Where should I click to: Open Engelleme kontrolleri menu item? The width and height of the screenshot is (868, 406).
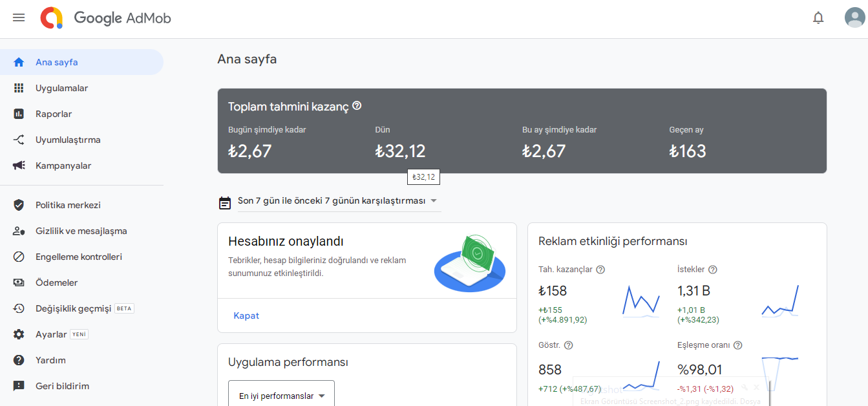pyautogui.click(x=81, y=257)
